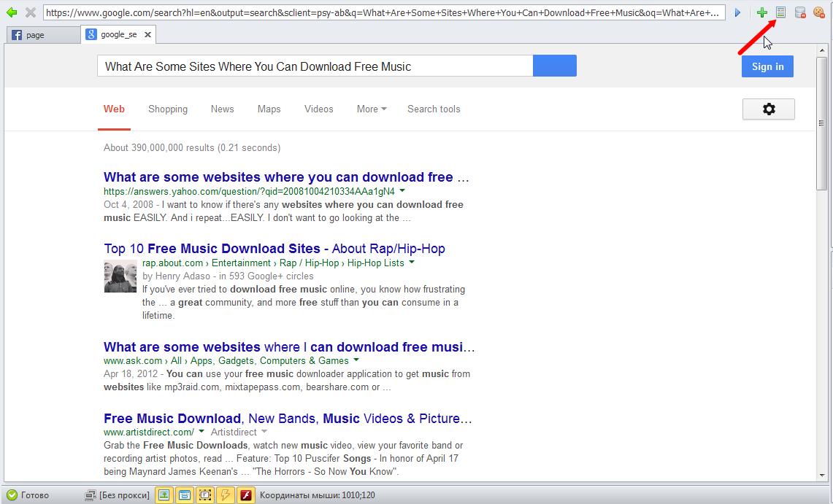Open the Yahoo Answers result title

click(286, 177)
